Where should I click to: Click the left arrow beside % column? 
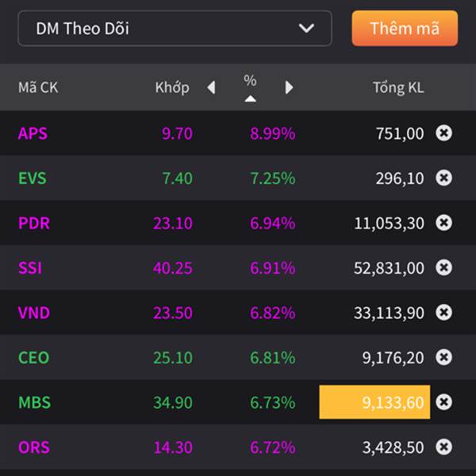click(211, 87)
